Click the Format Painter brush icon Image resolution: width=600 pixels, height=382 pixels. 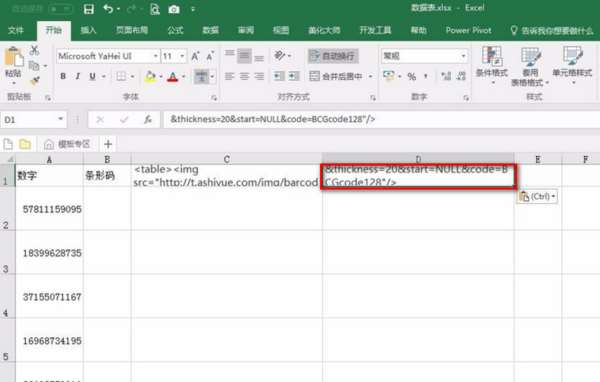click(x=35, y=80)
